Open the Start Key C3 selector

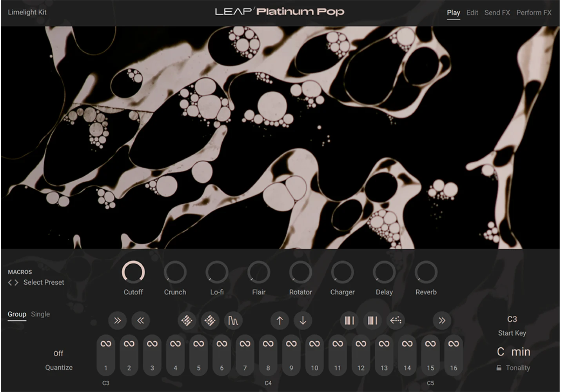512,319
